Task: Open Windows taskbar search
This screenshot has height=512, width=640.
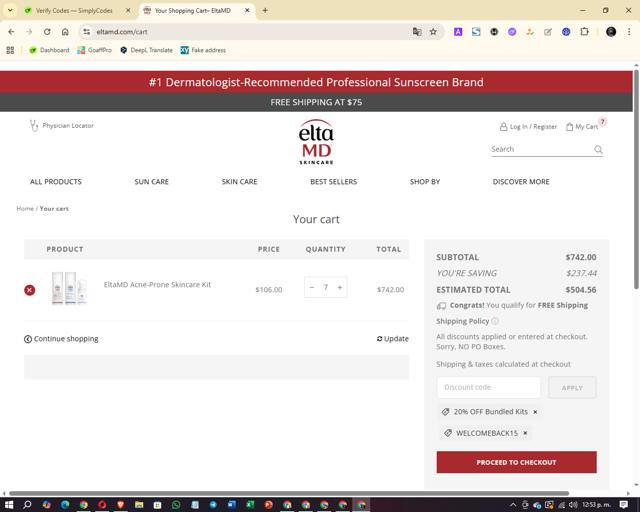Action: (27, 505)
